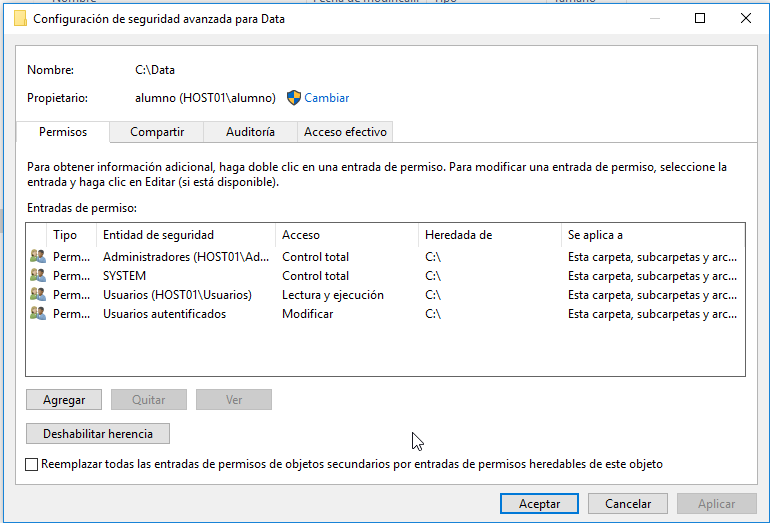
Task: Confirm with the Aceptar button
Action: [539, 504]
